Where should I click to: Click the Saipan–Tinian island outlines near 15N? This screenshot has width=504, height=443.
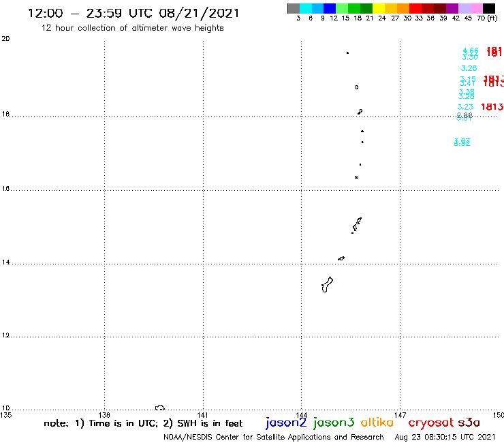tap(356, 225)
